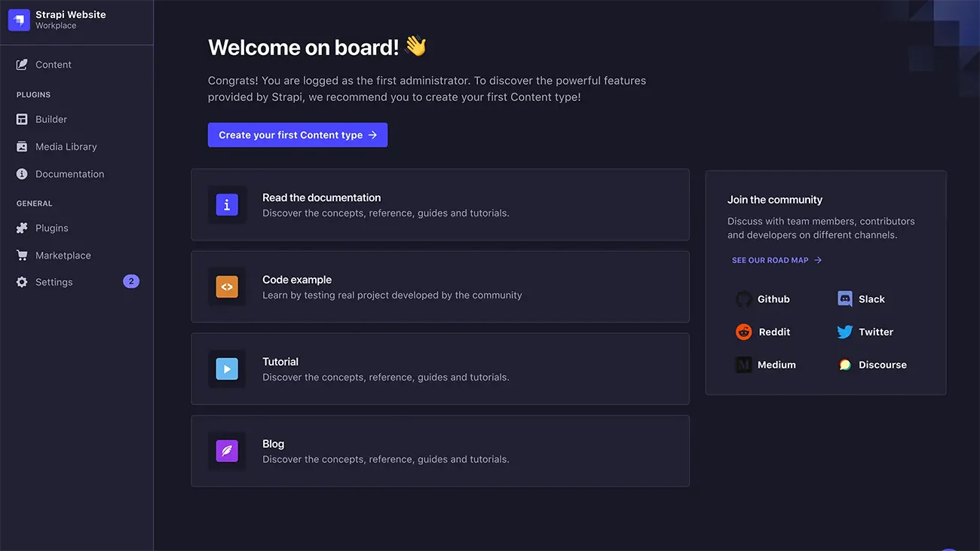
Task: Click the Slack community icon
Action: pyautogui.click(x=845, y=299)
